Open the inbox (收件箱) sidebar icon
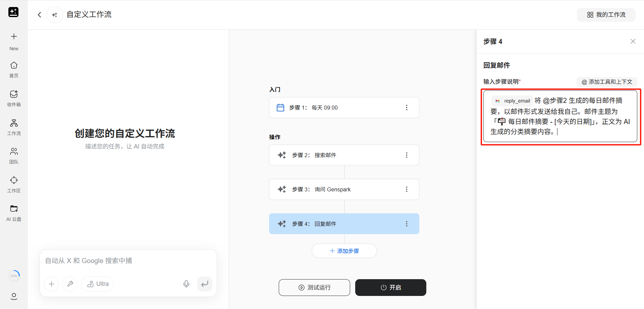 (x=14, y=94)
